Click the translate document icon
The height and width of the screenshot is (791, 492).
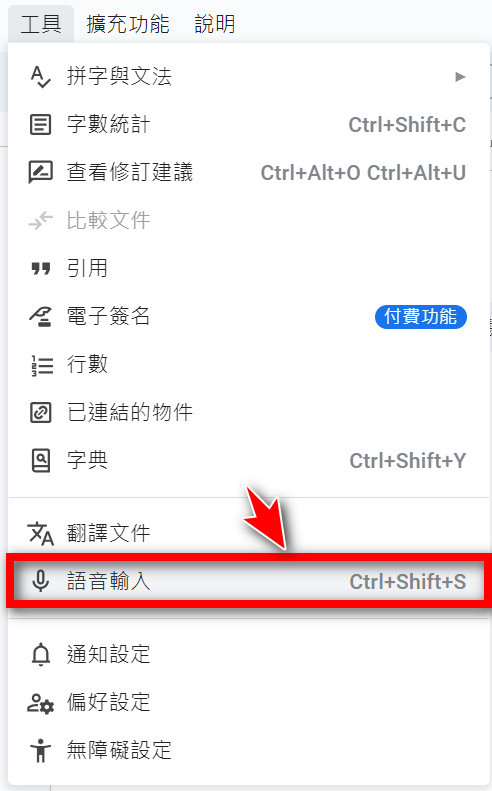coord(40,533)
